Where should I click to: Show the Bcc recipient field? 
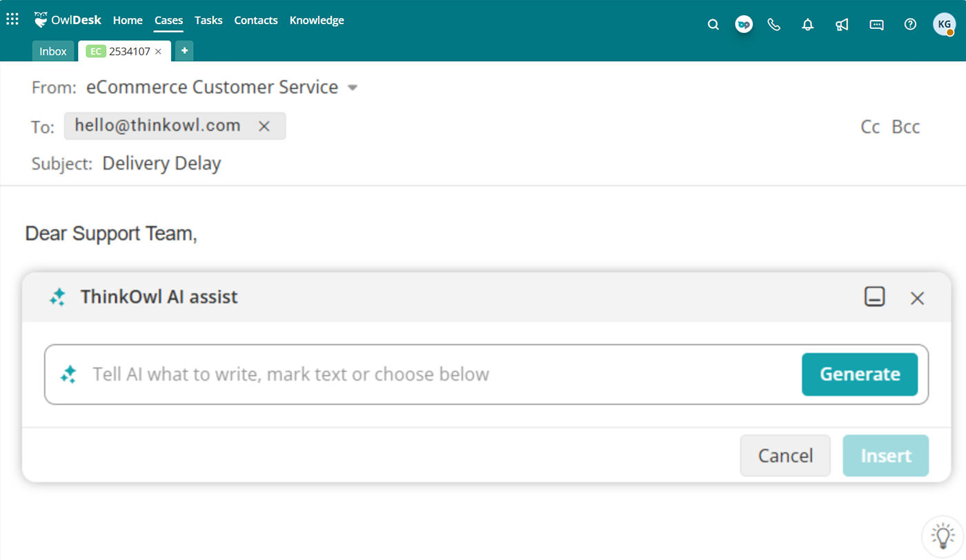pyautogui.click(x=905, y=127)
